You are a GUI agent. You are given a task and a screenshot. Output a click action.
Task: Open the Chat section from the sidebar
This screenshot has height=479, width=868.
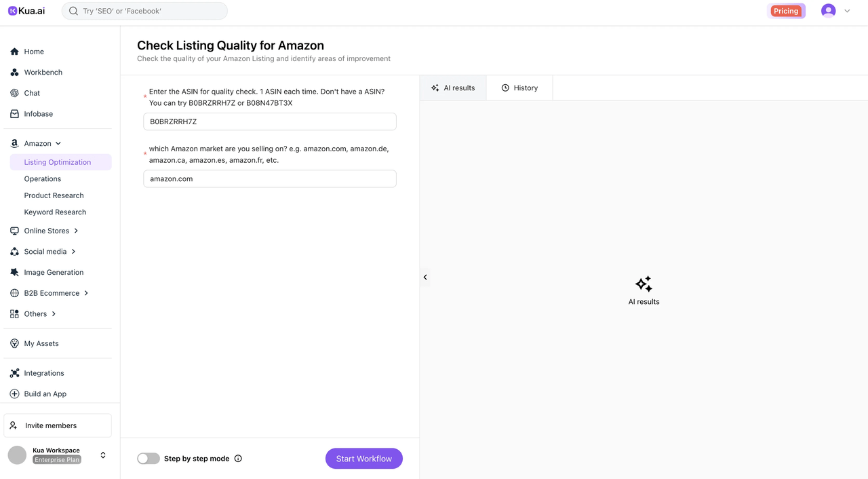31,93
